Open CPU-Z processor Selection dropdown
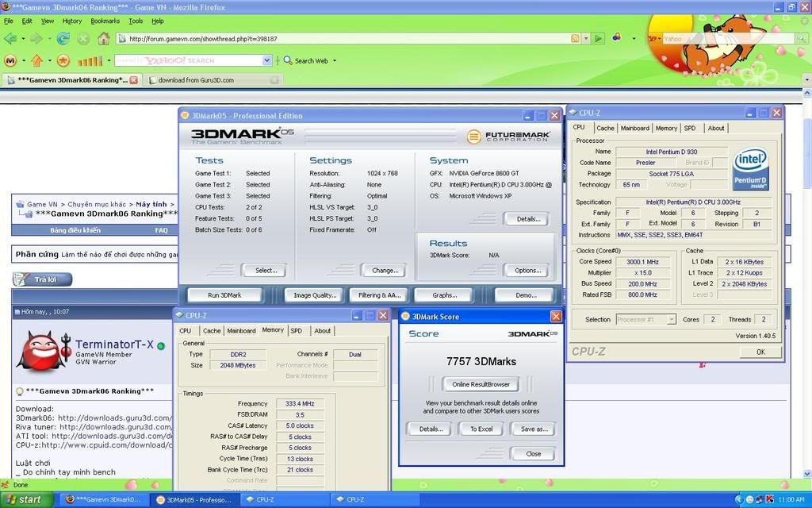Viewport: 812px width, 508px height. click(x=671, y=319)
